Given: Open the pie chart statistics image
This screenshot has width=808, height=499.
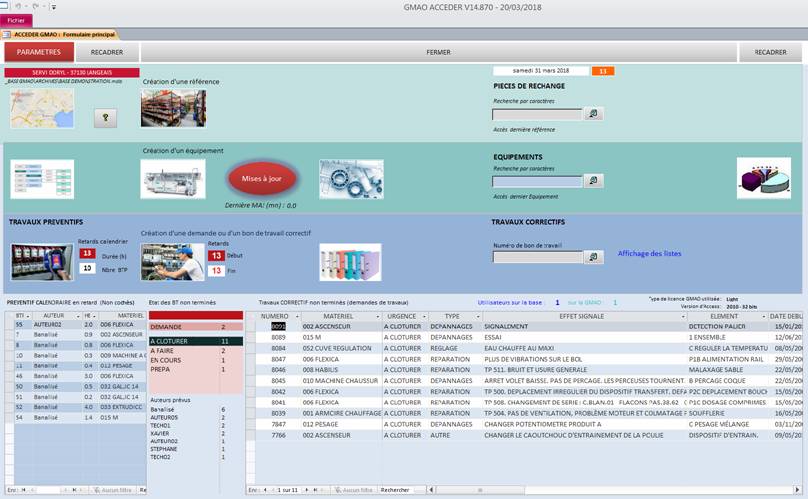Looking at the screenshot, I should 764,178.
